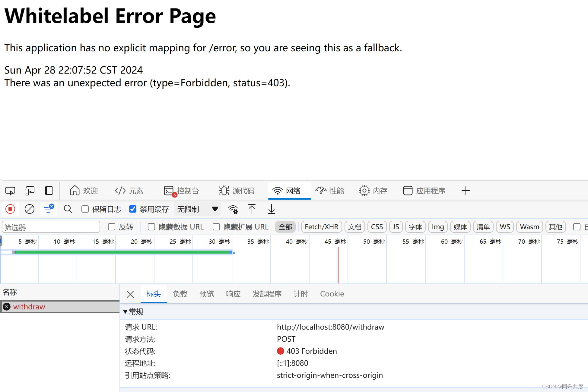Viewport: 588px width, 392px height.
Task: Click the green request bar in timeline overview
Action: [x=123, y=252]
